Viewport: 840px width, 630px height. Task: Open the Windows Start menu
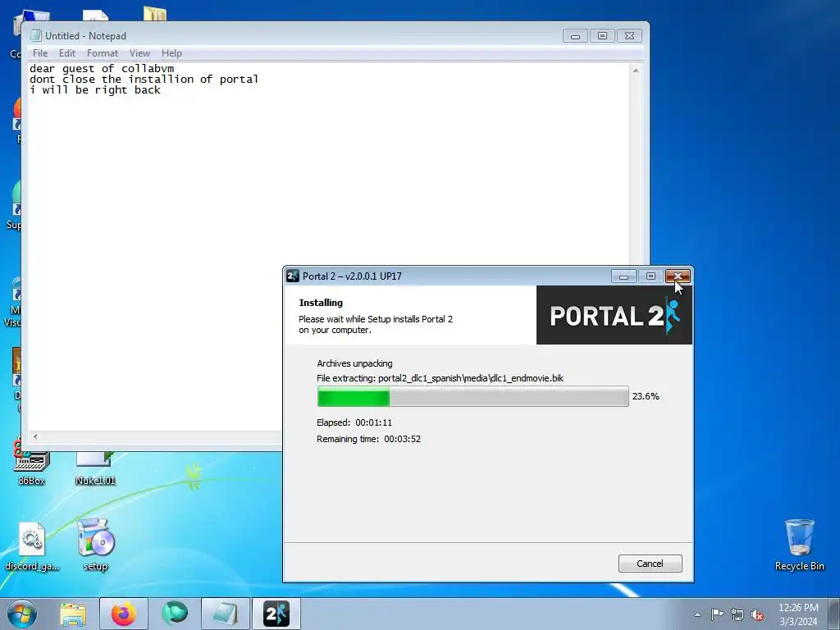click(x=22, y=614)
